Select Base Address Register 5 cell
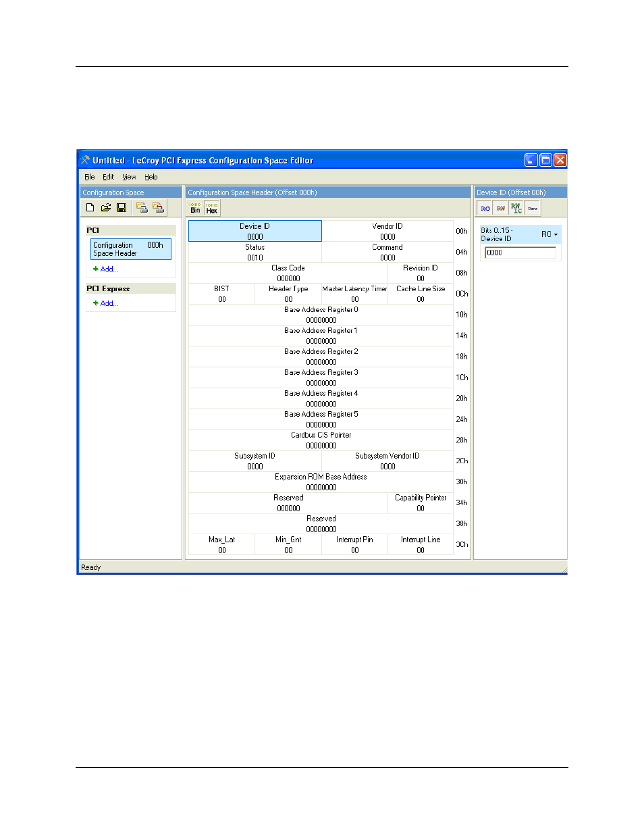Screen dimensions: 644x834 coord(321,419)
